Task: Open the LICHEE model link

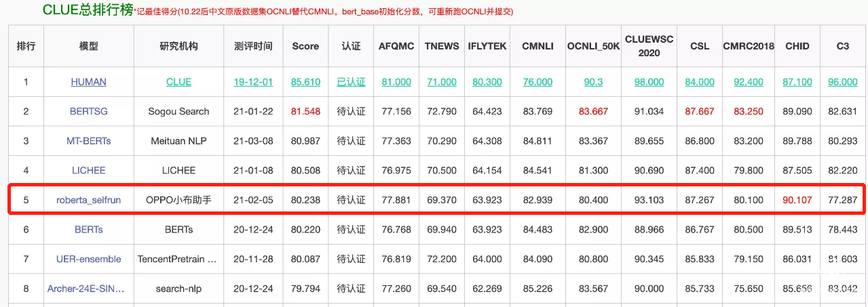Action: click(x=88, y=170)
